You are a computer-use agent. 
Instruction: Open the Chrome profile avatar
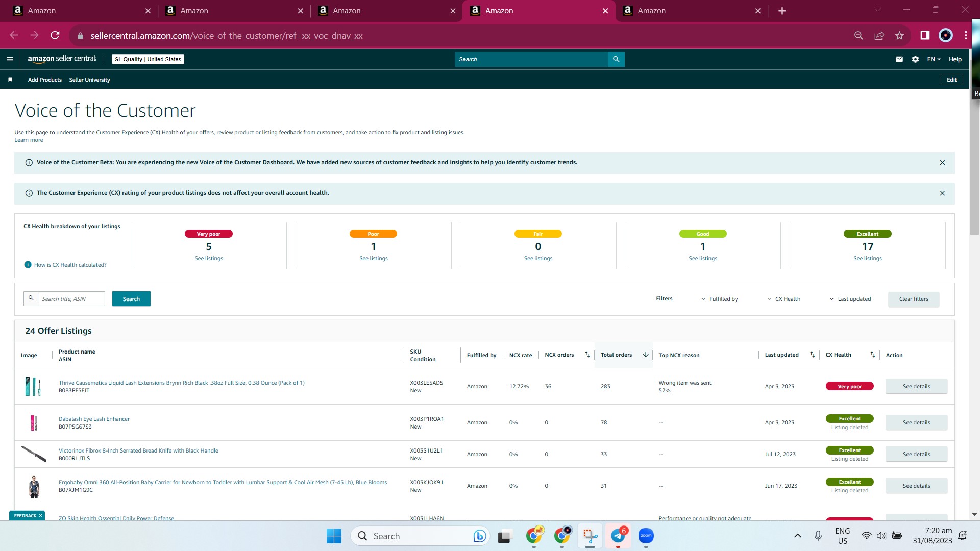click(x=946, y=35)
